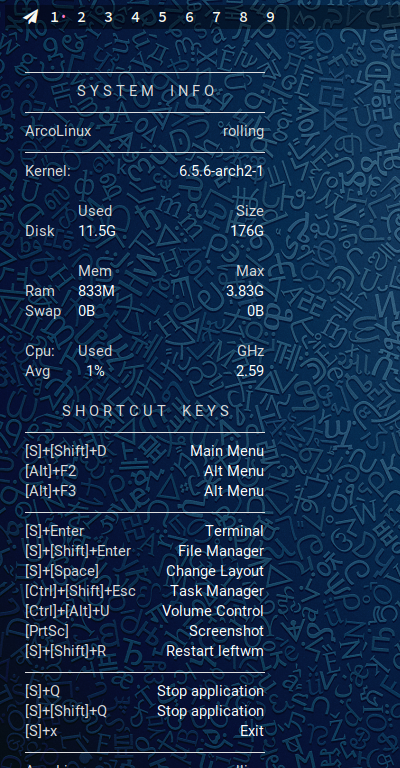
Task: Click the CPU average 1% value
Action: pos(96,371)
